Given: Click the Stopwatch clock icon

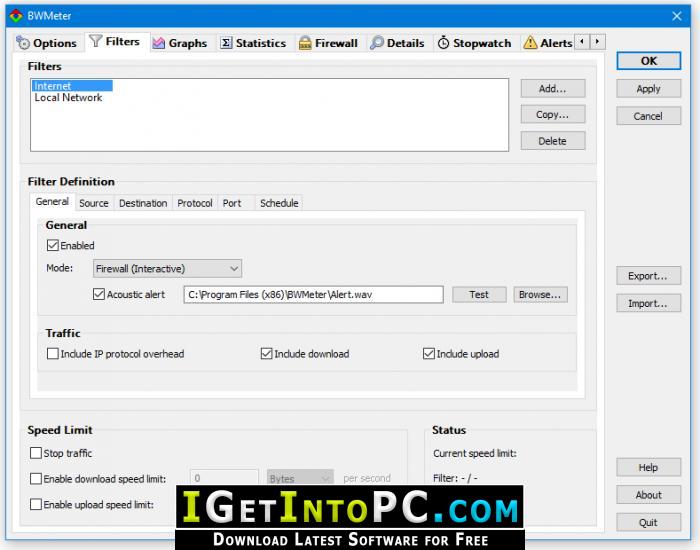Looking at the screenshot, I should (443, 43).
